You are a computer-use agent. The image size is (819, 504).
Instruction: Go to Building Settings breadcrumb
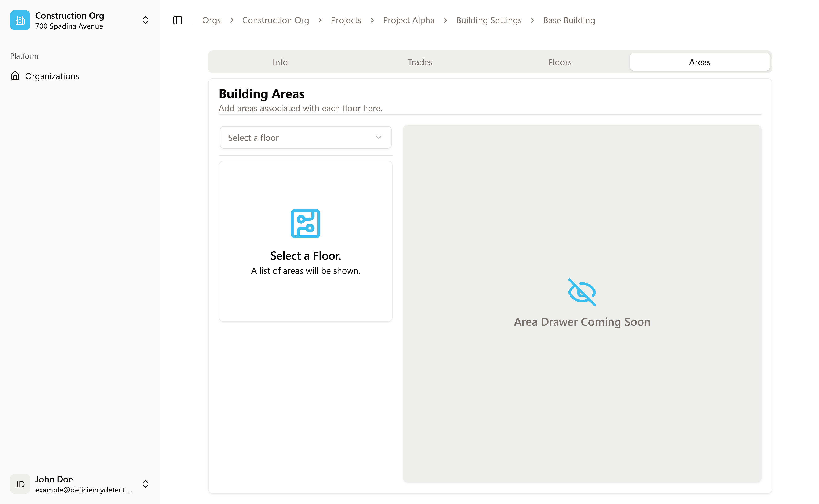tap(489, 20)
